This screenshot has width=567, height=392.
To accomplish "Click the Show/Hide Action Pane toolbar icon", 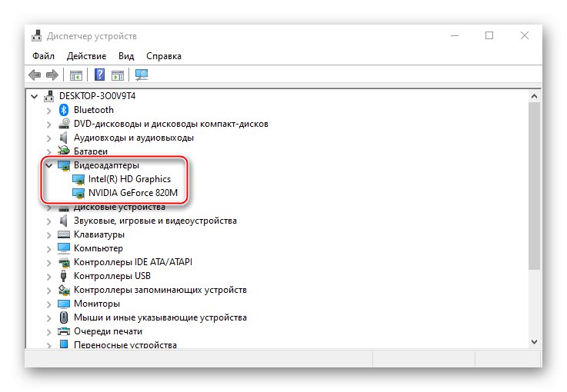I will (118, 75).
